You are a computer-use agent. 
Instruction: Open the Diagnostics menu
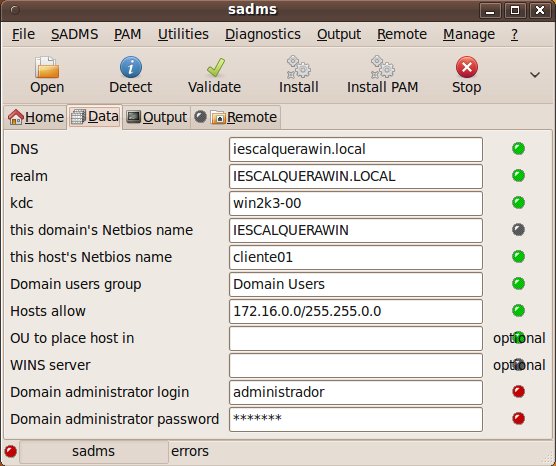coord(263,34)
